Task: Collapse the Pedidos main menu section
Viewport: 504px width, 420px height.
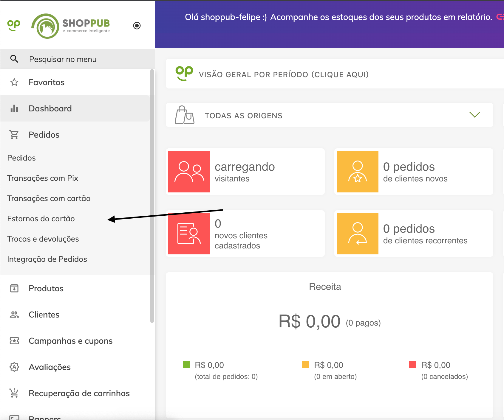Action: tap(75, 135)
